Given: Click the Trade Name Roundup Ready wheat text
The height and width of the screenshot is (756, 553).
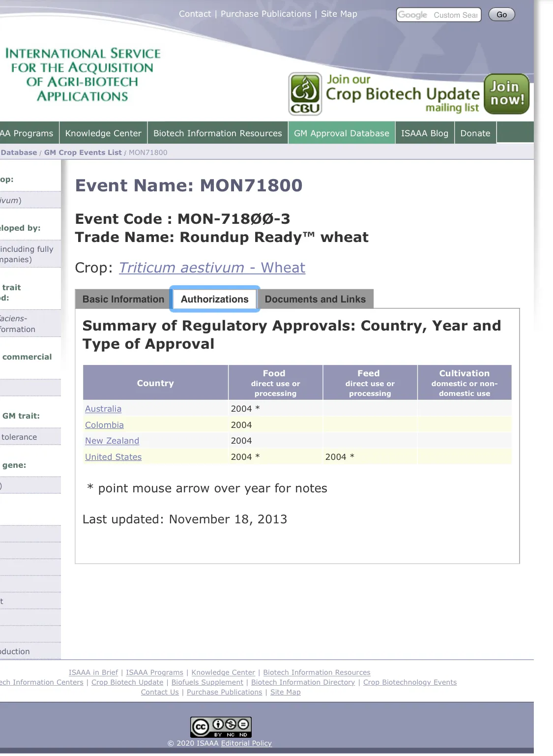Looking at the screenshot, I should (x=222, y=237).
